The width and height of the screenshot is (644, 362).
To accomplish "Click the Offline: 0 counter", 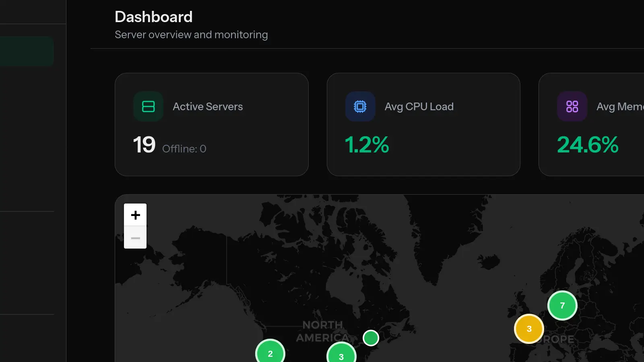I will 184,148.
